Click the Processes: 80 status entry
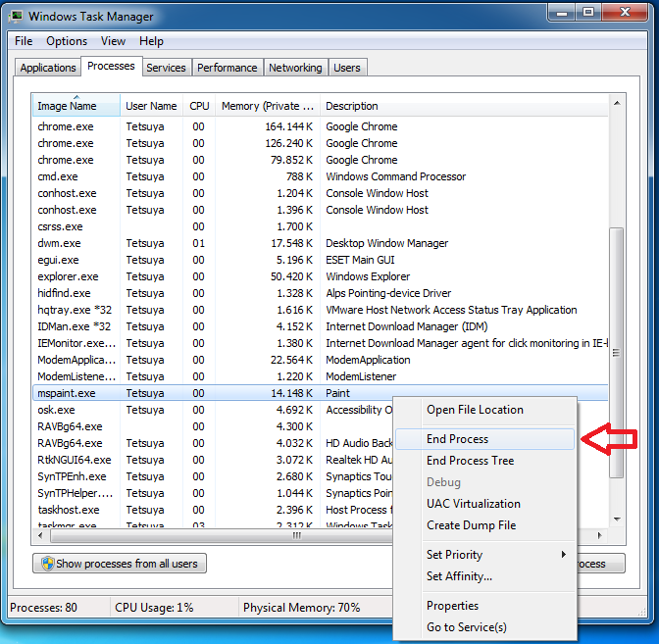The width and height of the screenshot is (659, 644). click(x=44, y=608)
